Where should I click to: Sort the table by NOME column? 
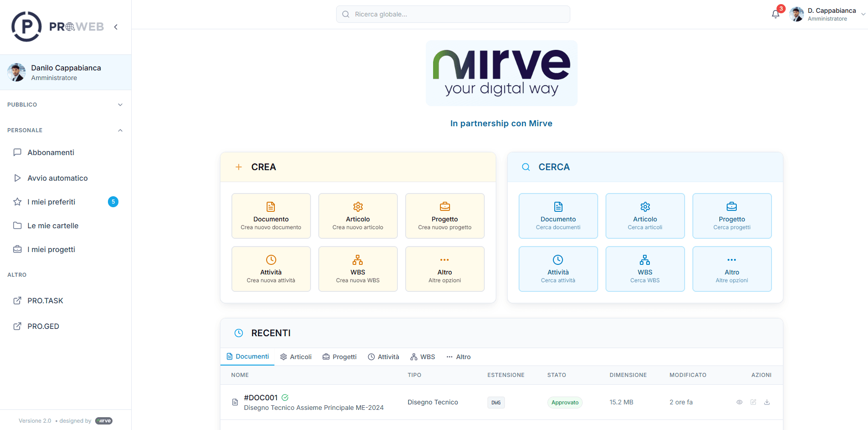[240, 375]
